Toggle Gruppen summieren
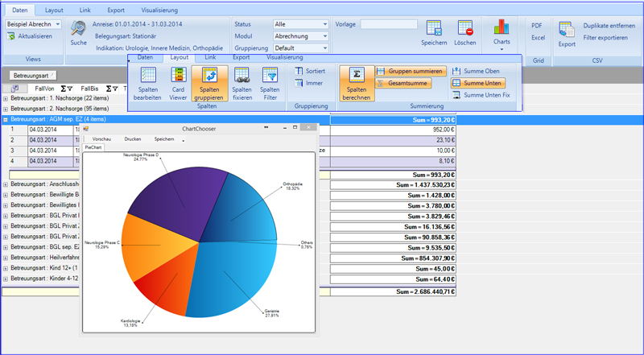The height and width of the screenshot is (355, 644). point(411,71)
